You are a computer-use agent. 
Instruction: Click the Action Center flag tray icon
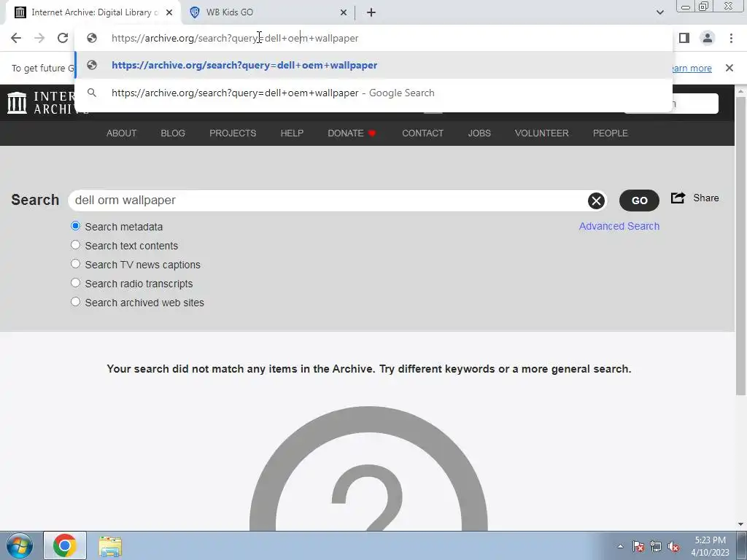pos(638,546)
